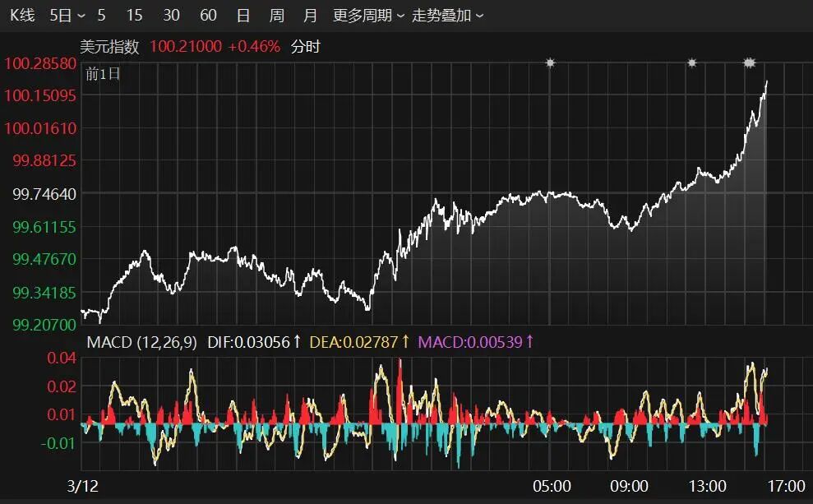Click the middle star marker on the chart top

691,61
